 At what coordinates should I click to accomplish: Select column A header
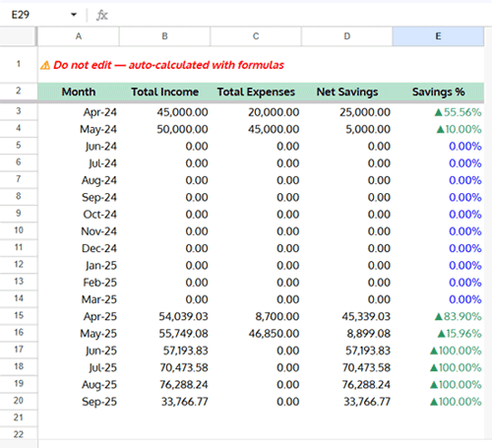[79, 36]
